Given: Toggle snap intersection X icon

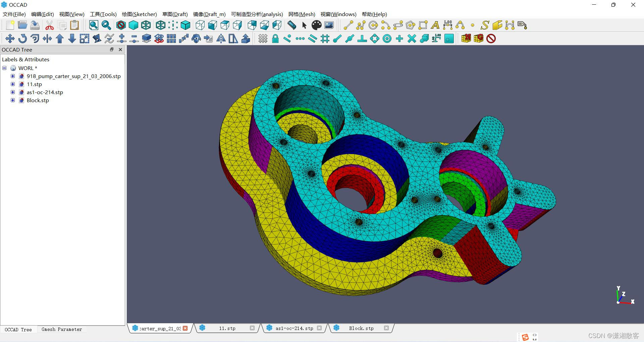Looking at the screenshot, I should pyautogui.click(x=412, y=39).
